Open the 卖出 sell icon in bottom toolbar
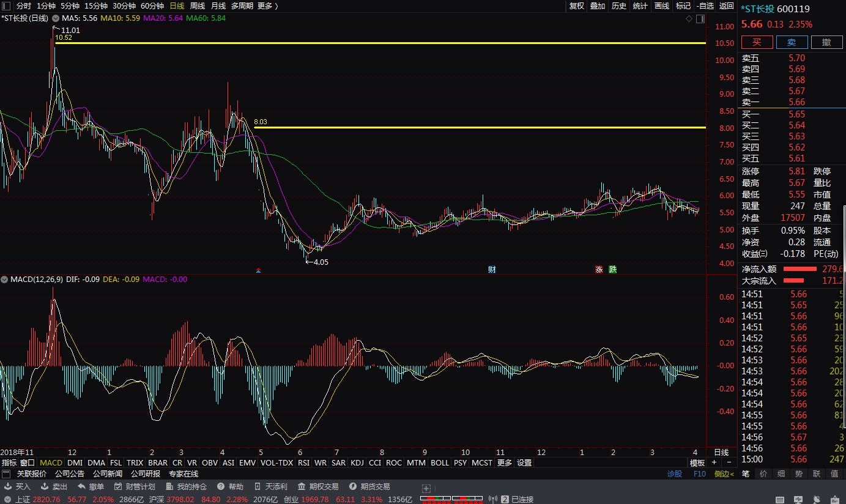 coord(45,487)
